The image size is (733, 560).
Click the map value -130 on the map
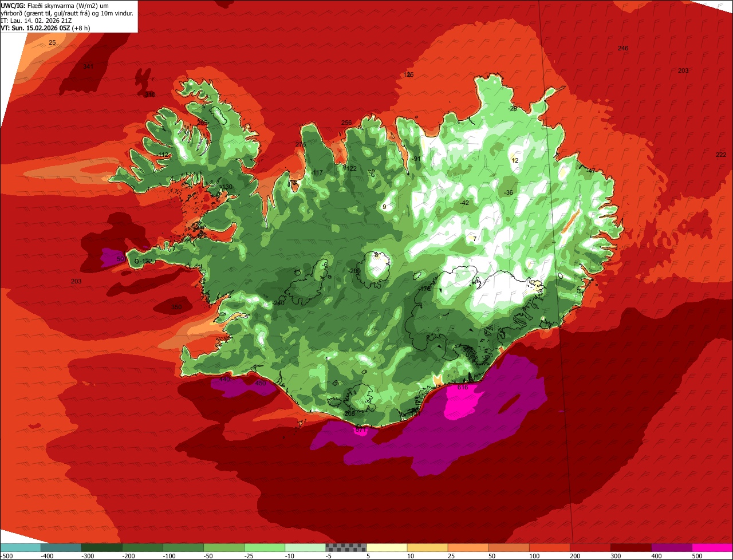pyautogui.click(x=226, y=187)
